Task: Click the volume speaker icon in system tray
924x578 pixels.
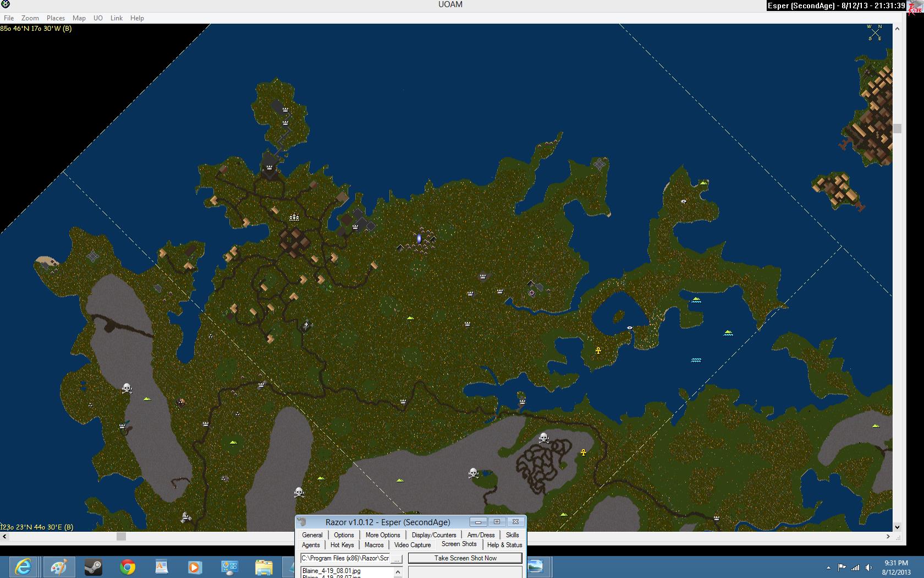Action: (868, 568)
